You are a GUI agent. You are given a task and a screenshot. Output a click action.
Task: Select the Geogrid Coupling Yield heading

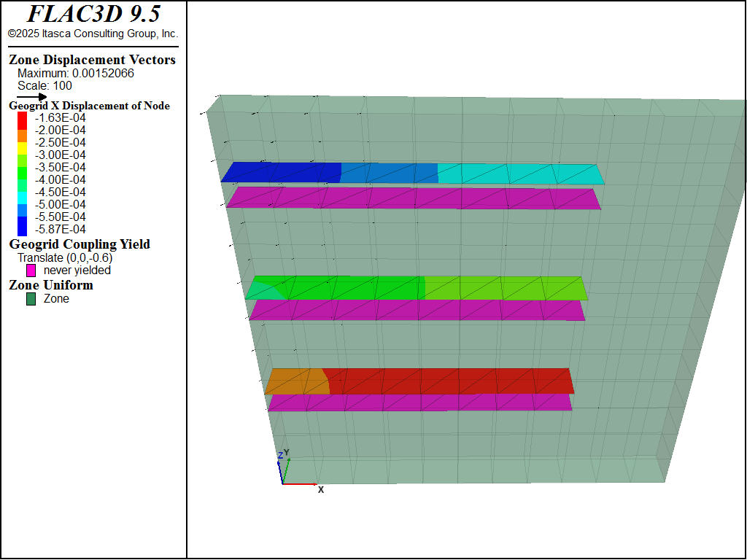(x=80, y=244)
